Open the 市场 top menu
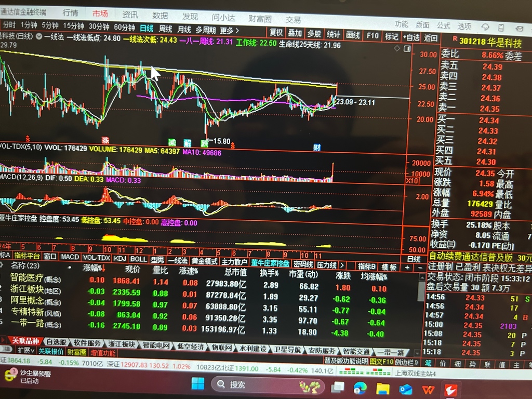Screen dimensions: 532x399 100,14
